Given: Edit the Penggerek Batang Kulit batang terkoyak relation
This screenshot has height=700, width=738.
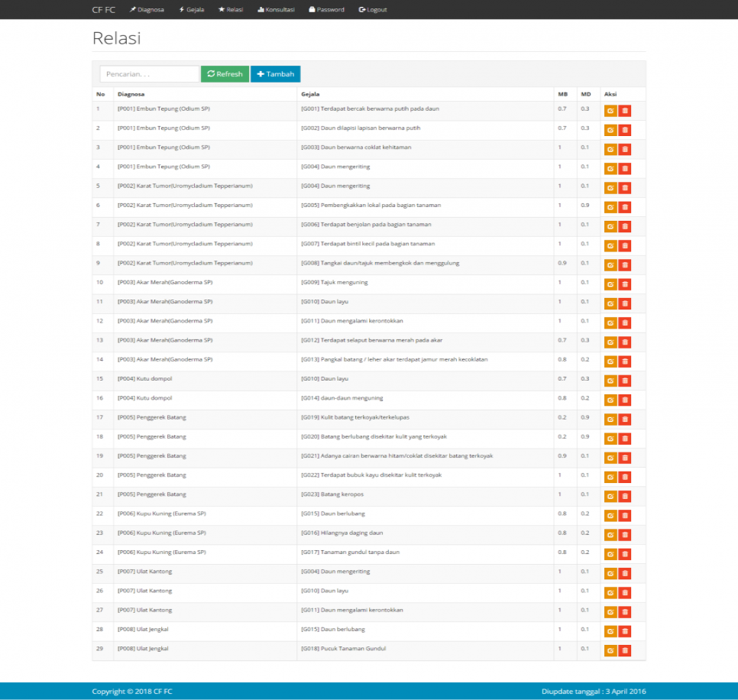Looking at the screenshot, I should pos(610,419).
